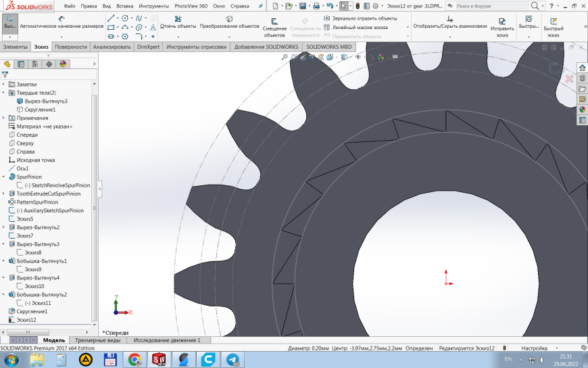This screenshot has height=368, width=588.
Task: Click the Настройка status bar button
Action: [x=534, y=348]
